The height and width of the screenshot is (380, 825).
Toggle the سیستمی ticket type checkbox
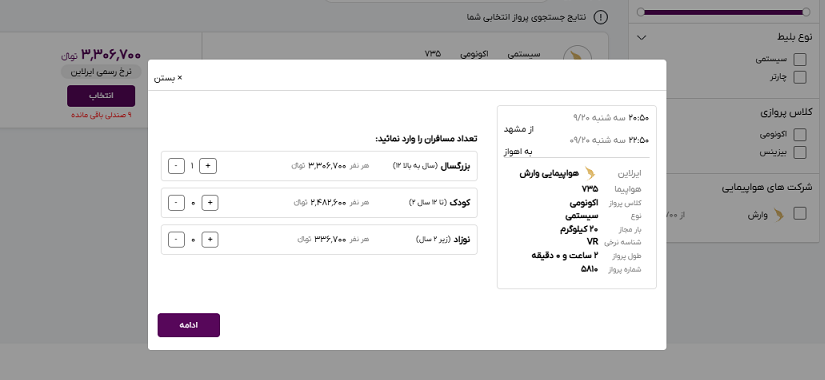800,59
